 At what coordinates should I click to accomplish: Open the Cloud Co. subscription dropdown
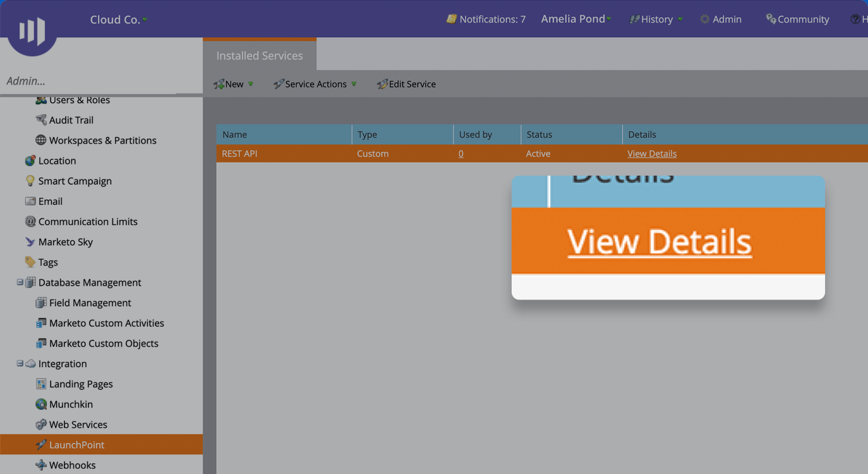tap(118, 20)
